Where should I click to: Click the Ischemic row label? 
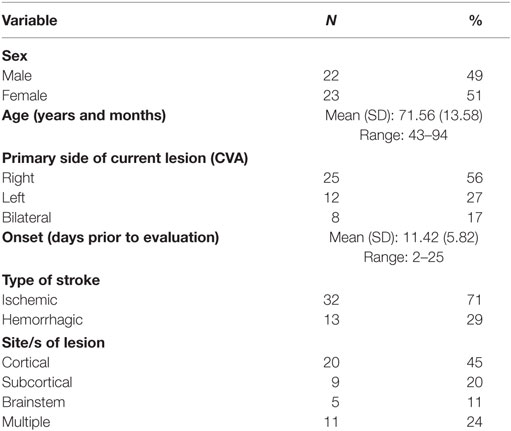click(30, 300)
